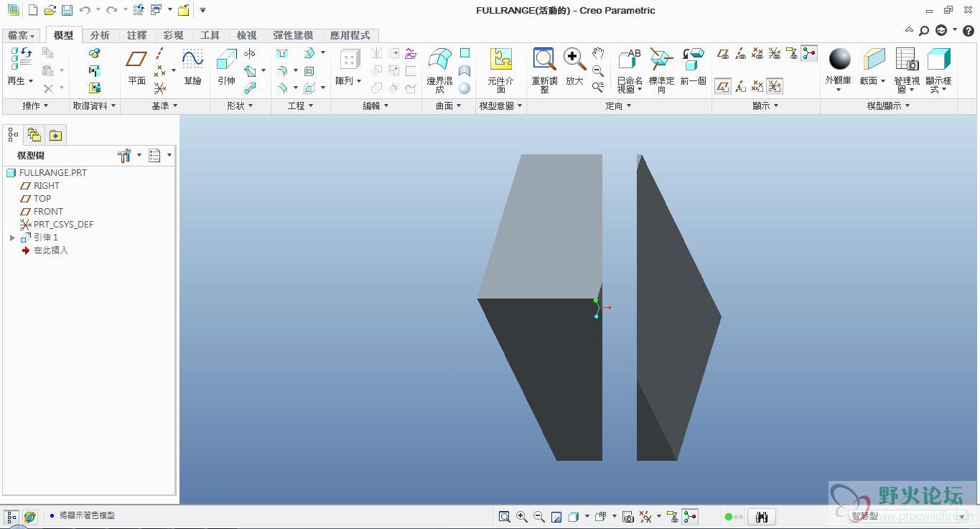Click the 顯示樣式 display style cube

[938, 70]
